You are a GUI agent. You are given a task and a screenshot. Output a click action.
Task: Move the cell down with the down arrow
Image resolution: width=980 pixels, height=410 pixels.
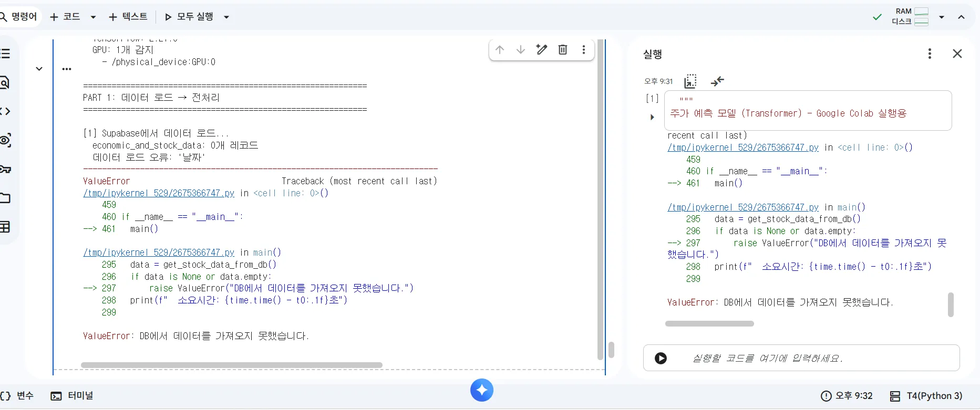tap(521, 50)
